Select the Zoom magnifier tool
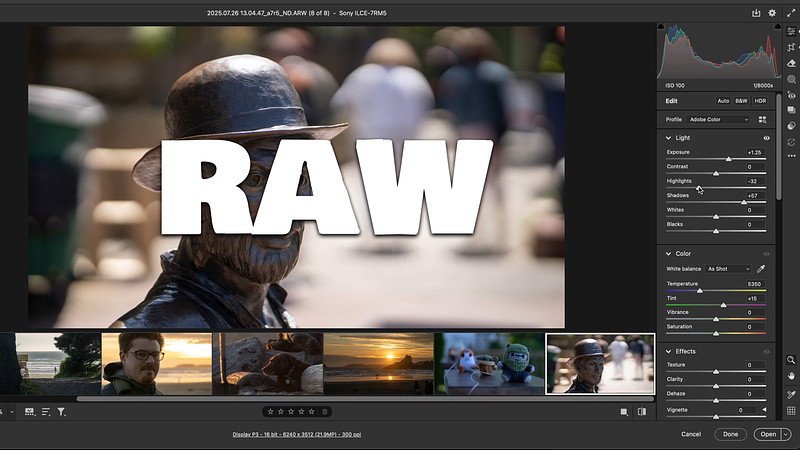This screenshot has width=800, height=450. tap(791, 360)
